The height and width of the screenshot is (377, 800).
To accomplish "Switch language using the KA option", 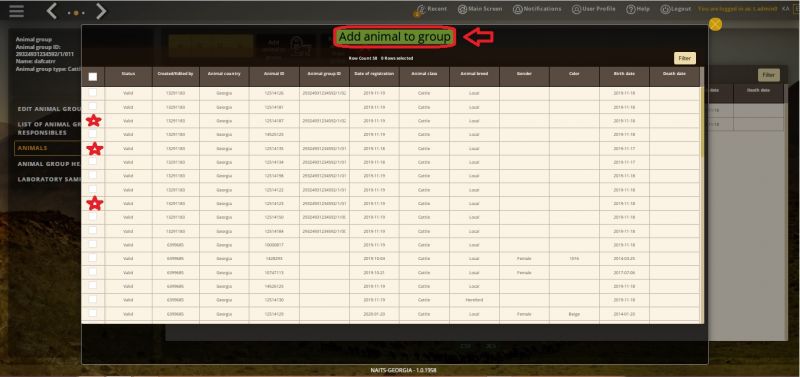I will (x=786, y=9).
